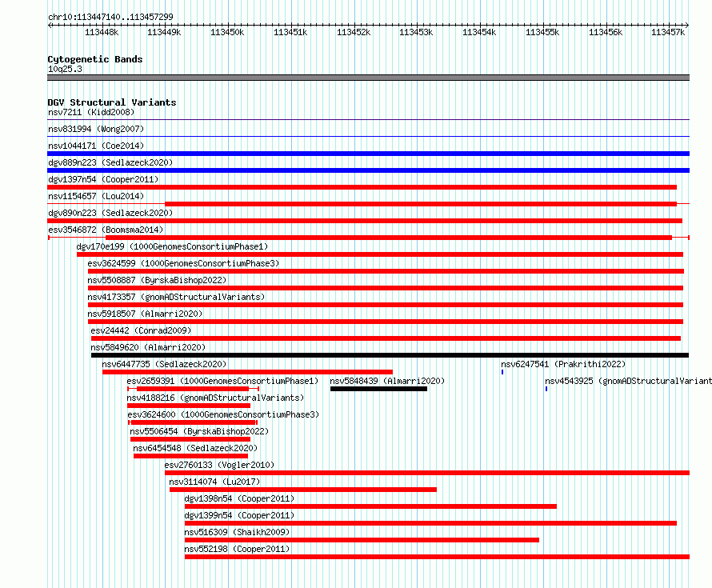Click the 113454k ruler tick label

tap(479, 32)
